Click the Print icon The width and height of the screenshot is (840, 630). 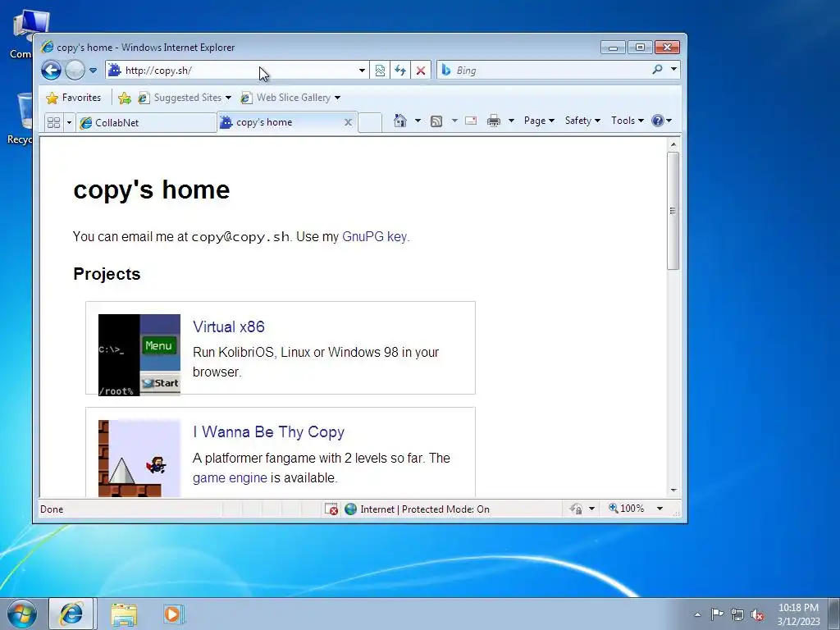click(x=493, y=121)
